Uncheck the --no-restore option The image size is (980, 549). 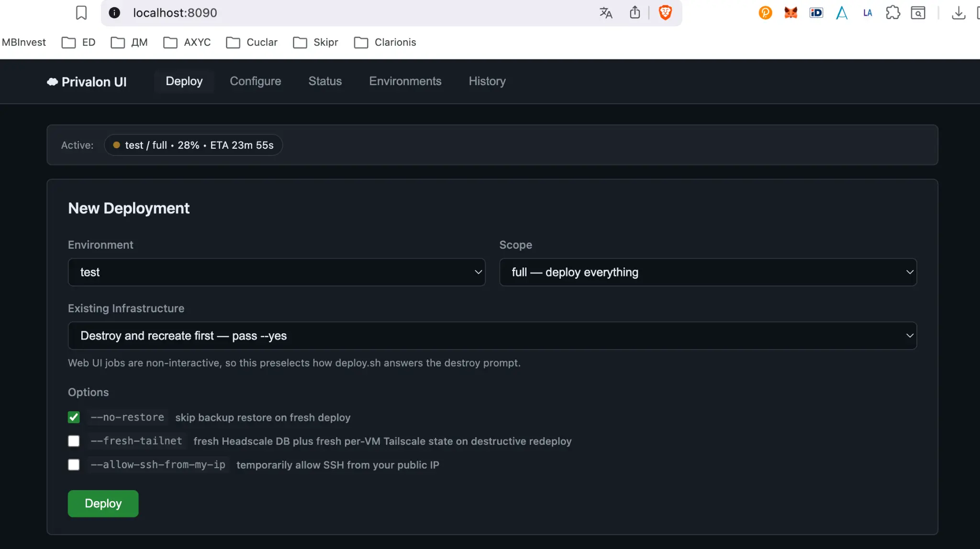pyautogui.click(x=74, y=417)
